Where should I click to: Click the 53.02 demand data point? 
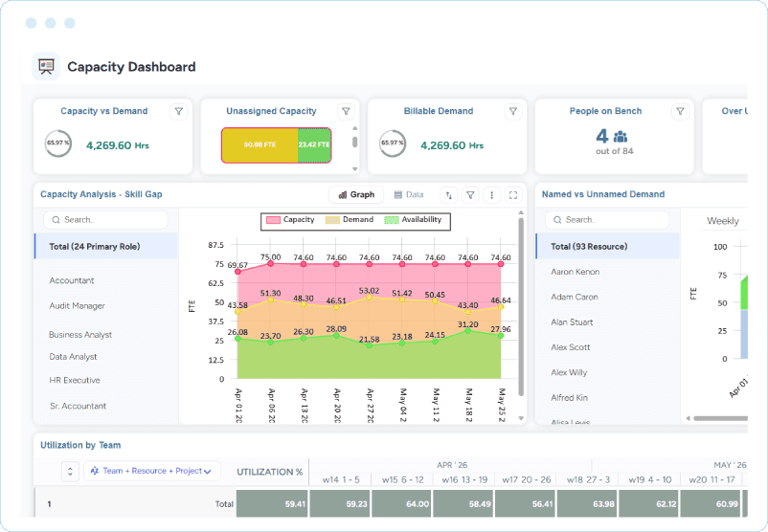(369, 297)
